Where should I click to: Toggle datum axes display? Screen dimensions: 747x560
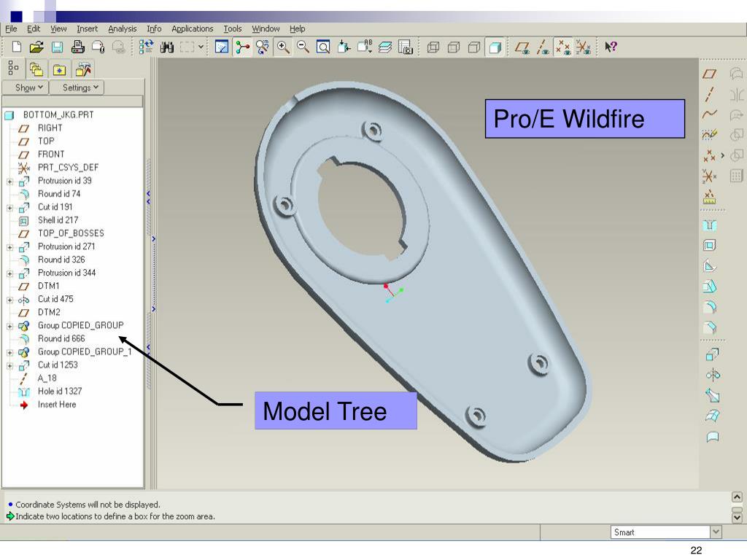tap(543, 47)
